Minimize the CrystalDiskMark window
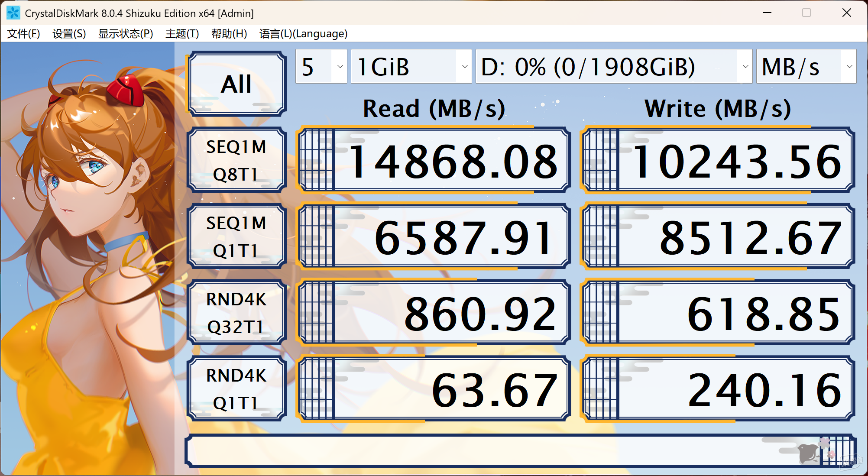This screenshot has width=868, height=476. pyautogui.click(x=767, y=13)
